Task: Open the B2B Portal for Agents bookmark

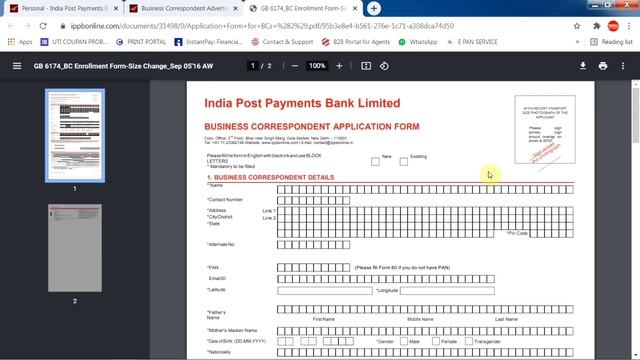Action: [356, 42]
